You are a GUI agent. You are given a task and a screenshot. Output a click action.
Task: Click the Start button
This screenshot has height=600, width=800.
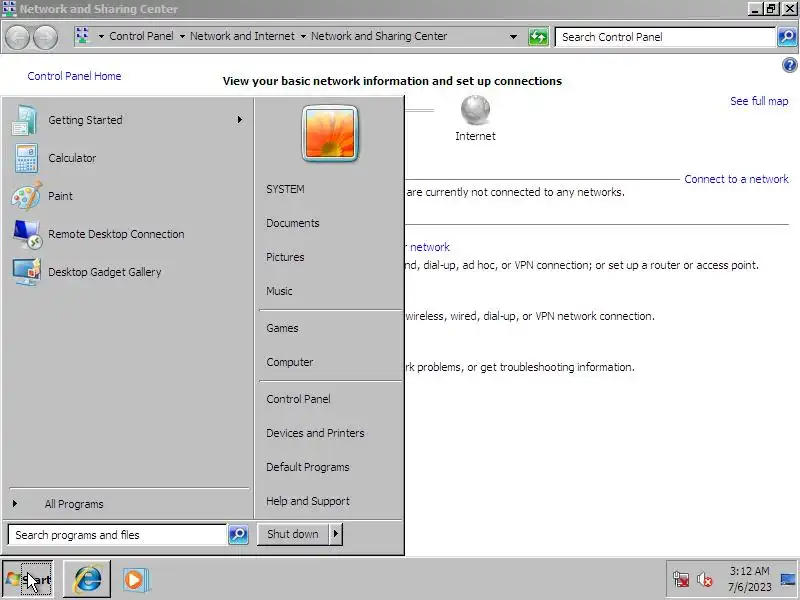click(x=28, y=579)
